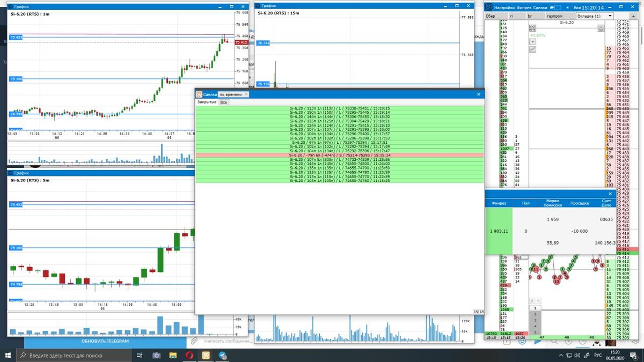Click the 76 742 level label on 15m chart

coord(264,43)
